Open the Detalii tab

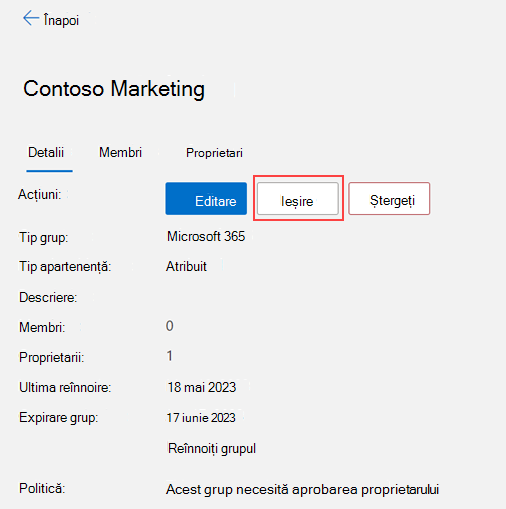coord(46,152)
